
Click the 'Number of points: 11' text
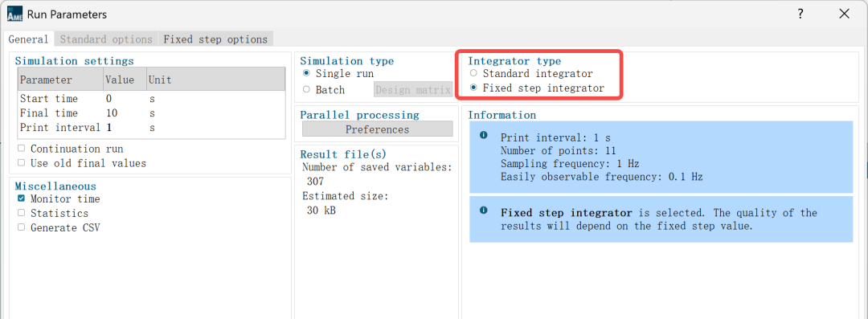coord(559,150)
